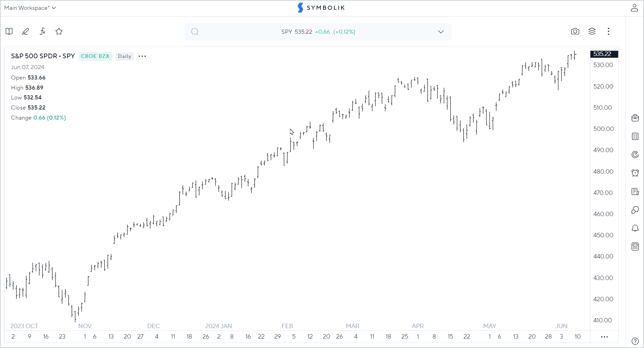Click the Low 532.54 value
The image size is (644, 348).
pyautogui.click(x=32, y=97)
